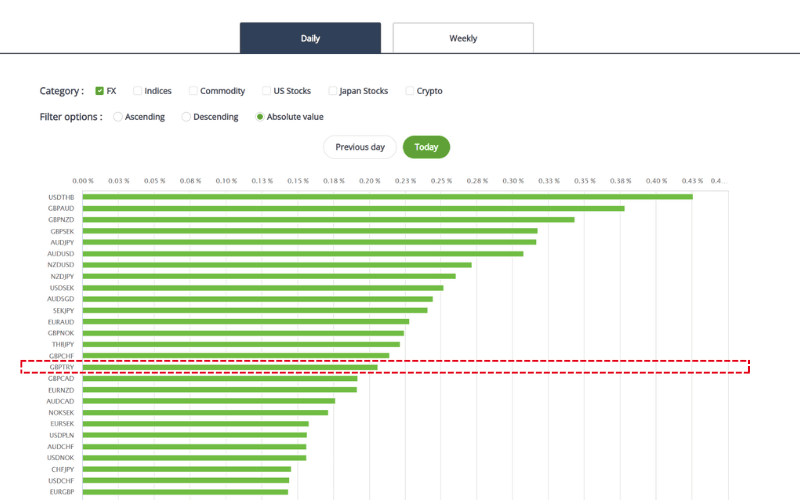
Task: Check the Japan Stocks checkbox
Action: tap(333, 91)
